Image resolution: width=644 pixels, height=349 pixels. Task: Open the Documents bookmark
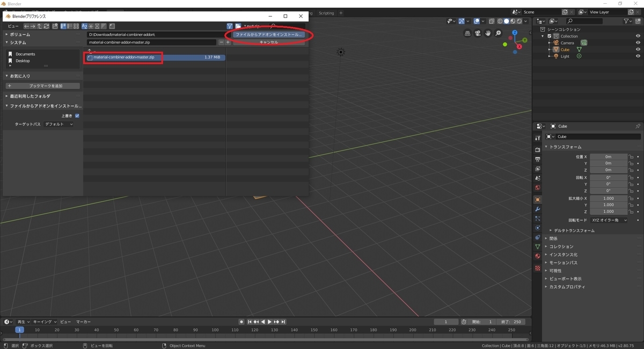(25, 54)
